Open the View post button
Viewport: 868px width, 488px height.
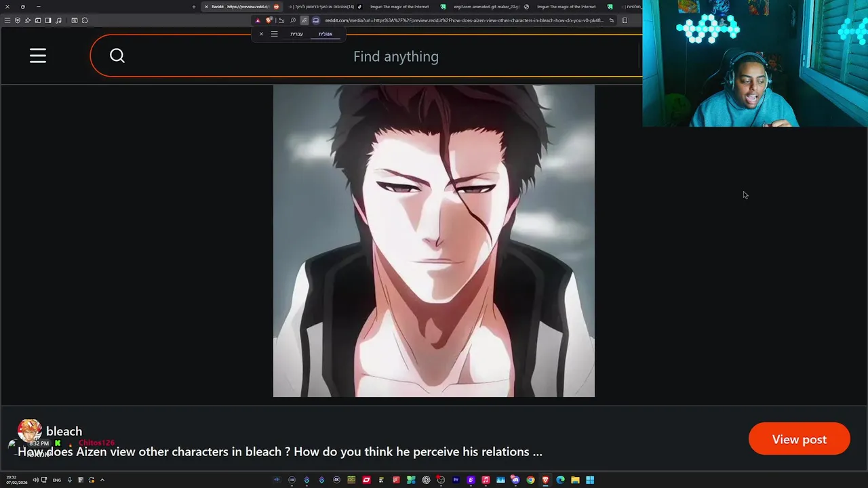tap(799, 439)
